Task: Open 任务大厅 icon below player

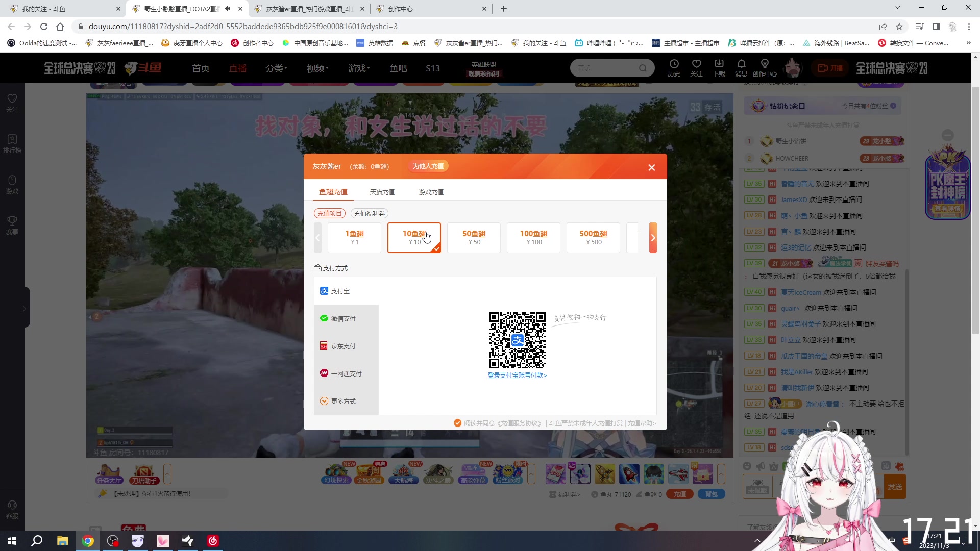Action: coord(109,474)
